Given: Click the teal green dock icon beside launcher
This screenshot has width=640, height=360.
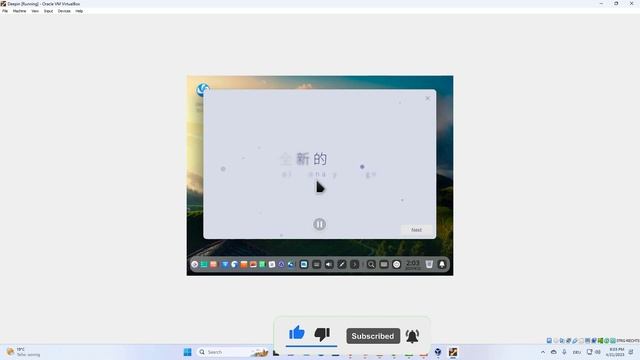Looking at the screenshot, I should 204,264.
